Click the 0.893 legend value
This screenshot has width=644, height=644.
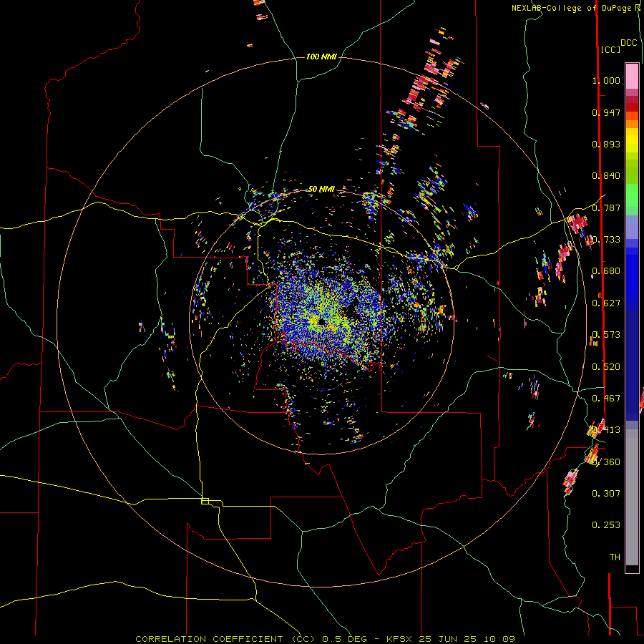(606, 144)
